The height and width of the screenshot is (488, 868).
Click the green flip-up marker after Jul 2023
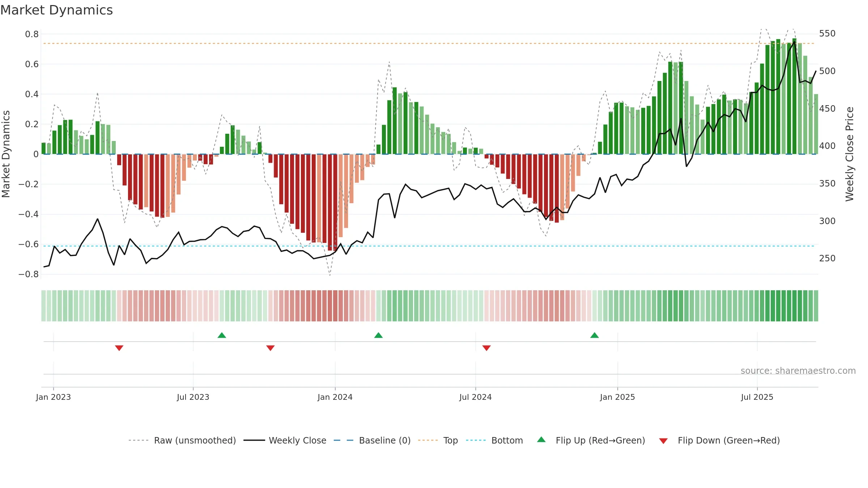(x=222, y=335)
